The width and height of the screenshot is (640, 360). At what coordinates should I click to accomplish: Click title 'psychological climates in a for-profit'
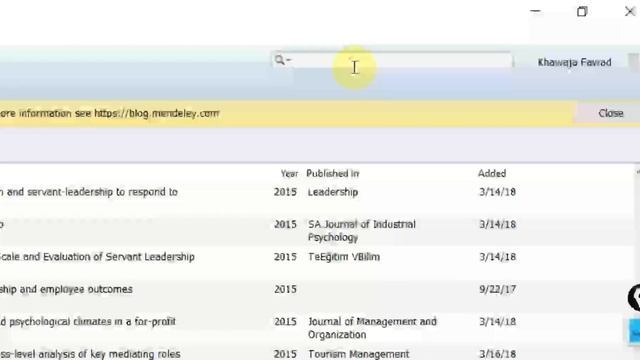92,322
